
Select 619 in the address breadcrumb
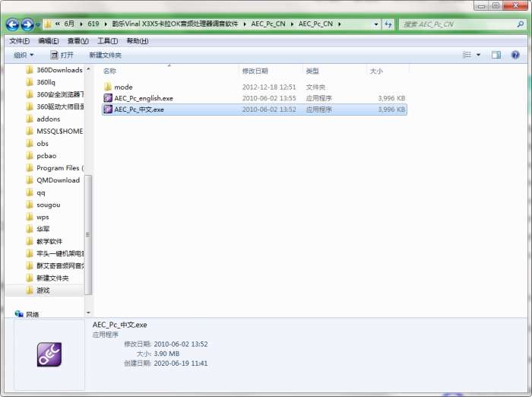click(93, 24)
